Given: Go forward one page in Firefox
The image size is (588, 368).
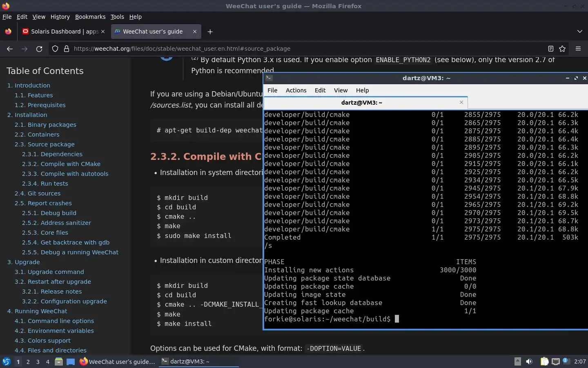Looking at the screenshot, I should click(x=24, y=49).
